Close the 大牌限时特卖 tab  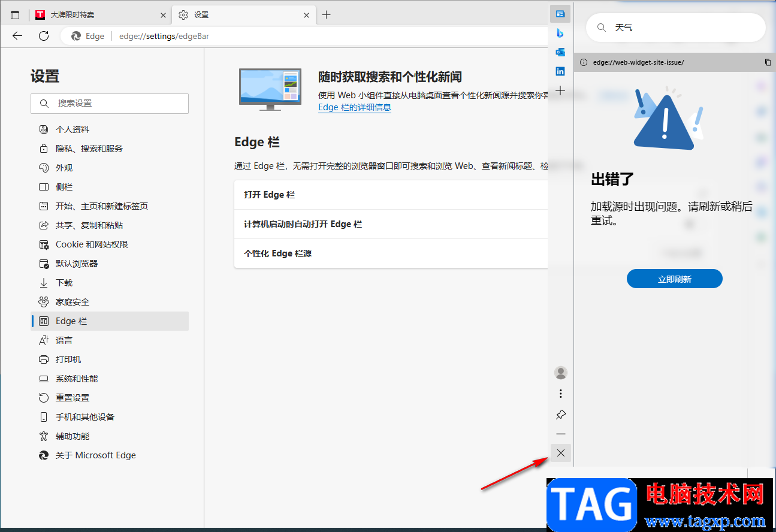point(163,15)
